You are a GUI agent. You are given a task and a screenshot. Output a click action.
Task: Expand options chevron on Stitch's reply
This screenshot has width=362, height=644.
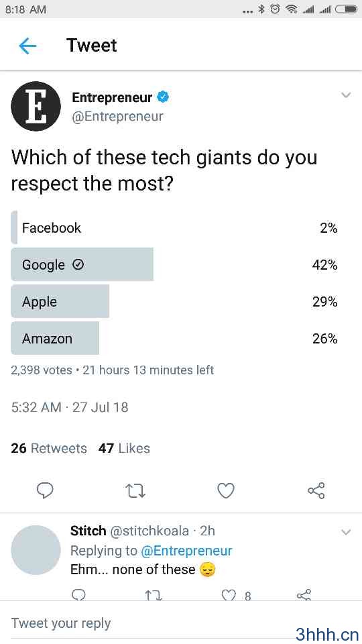coord(346,532)
